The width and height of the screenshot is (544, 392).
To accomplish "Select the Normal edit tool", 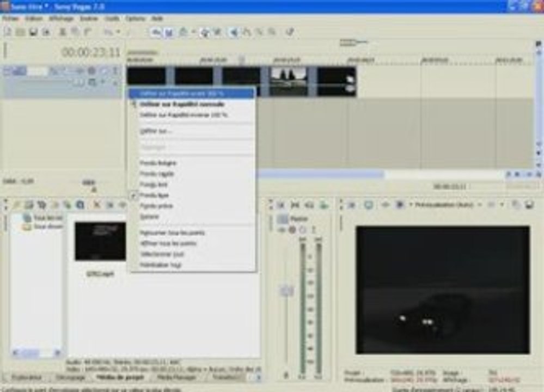I will click(x=235, y=32).
